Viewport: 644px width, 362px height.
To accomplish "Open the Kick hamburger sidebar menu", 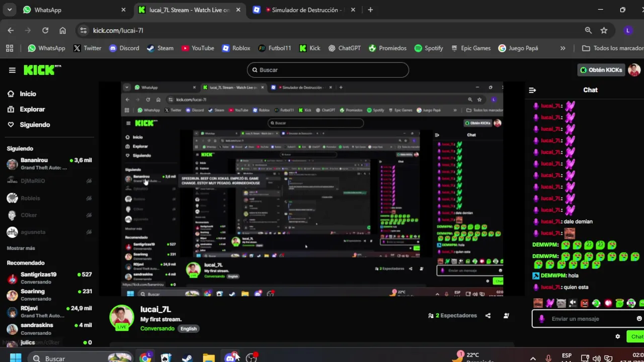I will tap(12, 70).
